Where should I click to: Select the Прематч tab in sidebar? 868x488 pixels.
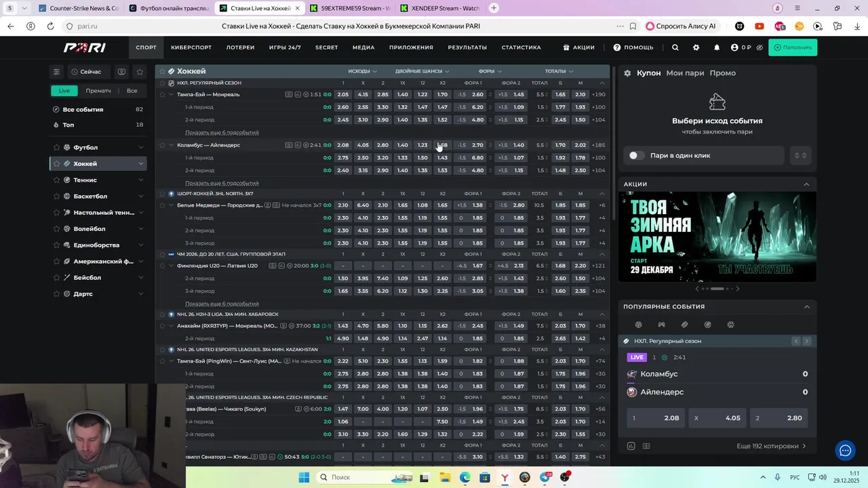(x=98, y=91)
